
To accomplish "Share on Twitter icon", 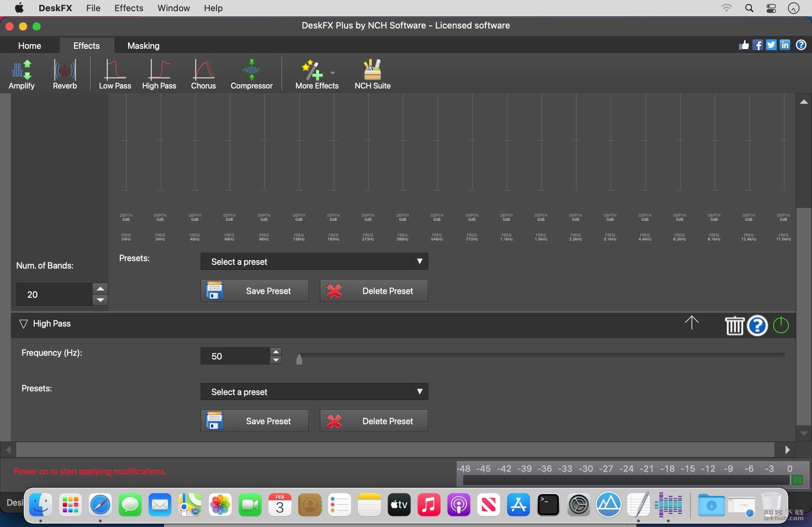I will [x=771, y=45].
